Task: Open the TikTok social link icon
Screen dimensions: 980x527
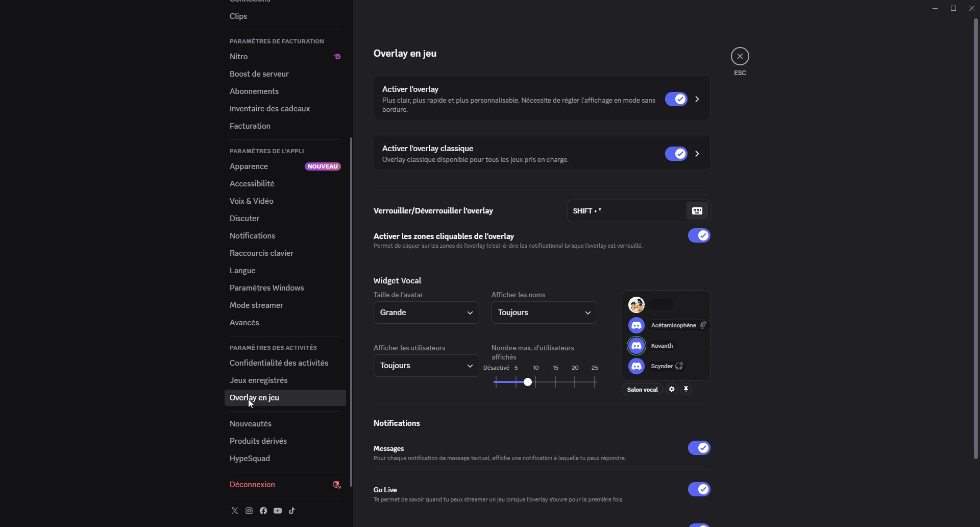Action: tap(292, 511)
